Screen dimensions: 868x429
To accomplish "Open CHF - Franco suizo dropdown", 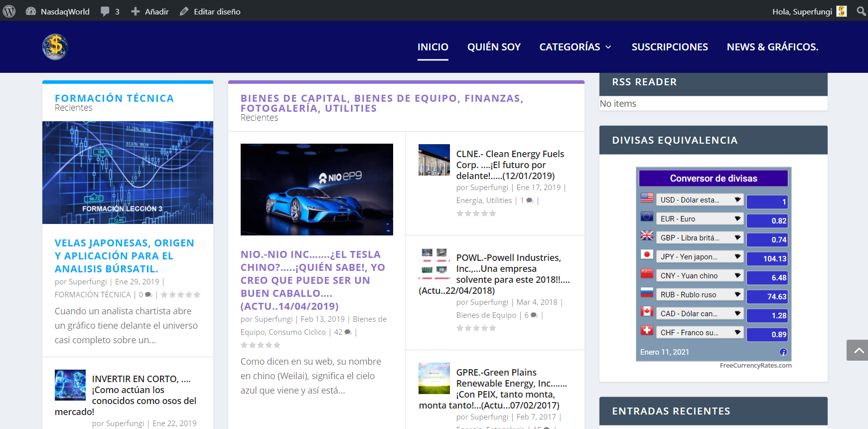I will (x=700, y=332).
